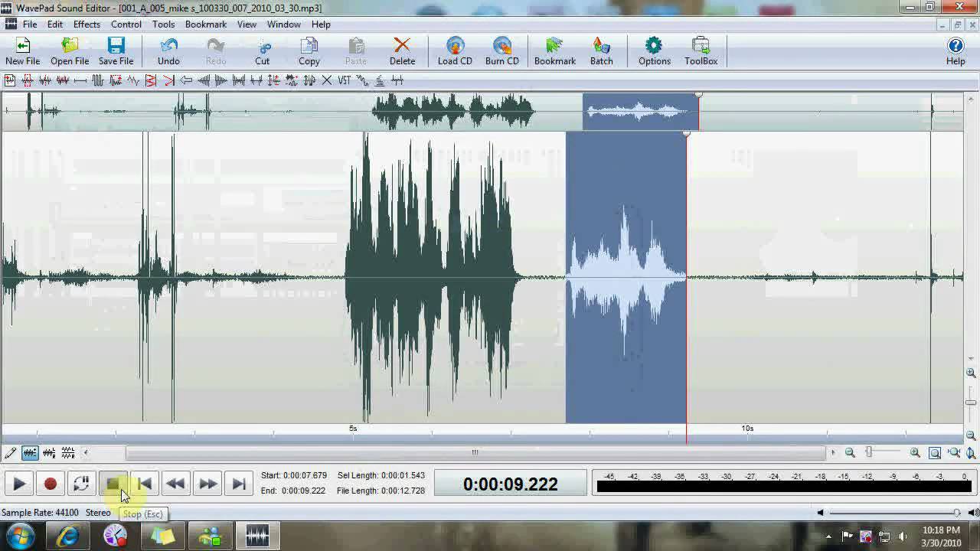The image size is (980, 551).
Task: Stop playback with the Stop button
Action: click(x=113, y=484)
